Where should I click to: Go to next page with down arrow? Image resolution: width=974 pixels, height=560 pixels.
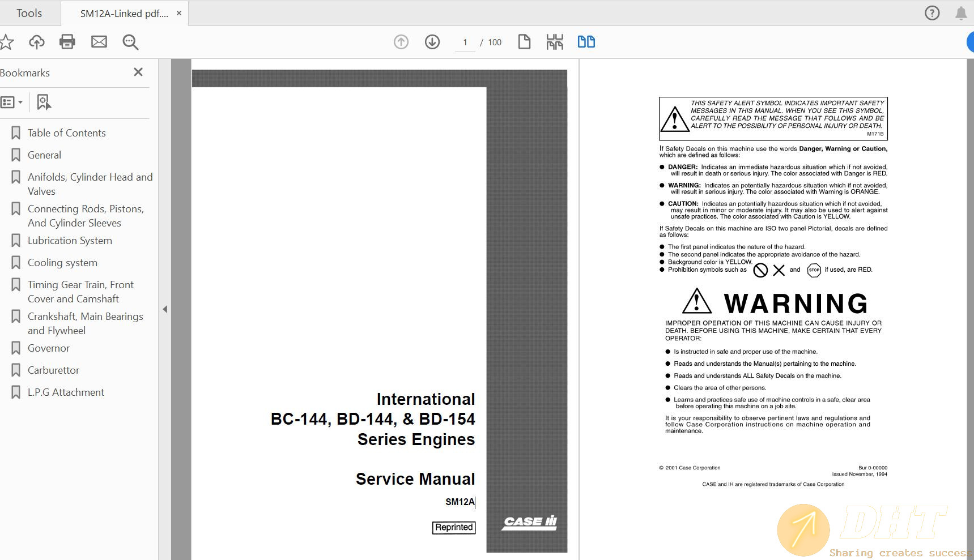(432, 42)
